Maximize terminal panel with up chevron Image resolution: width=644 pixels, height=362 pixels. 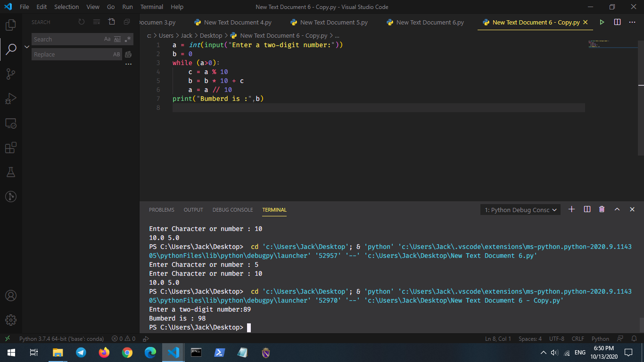click(617, 209)
